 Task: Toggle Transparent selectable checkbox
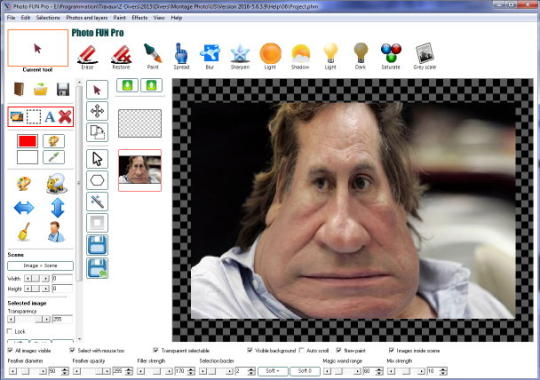click(156, 350)
